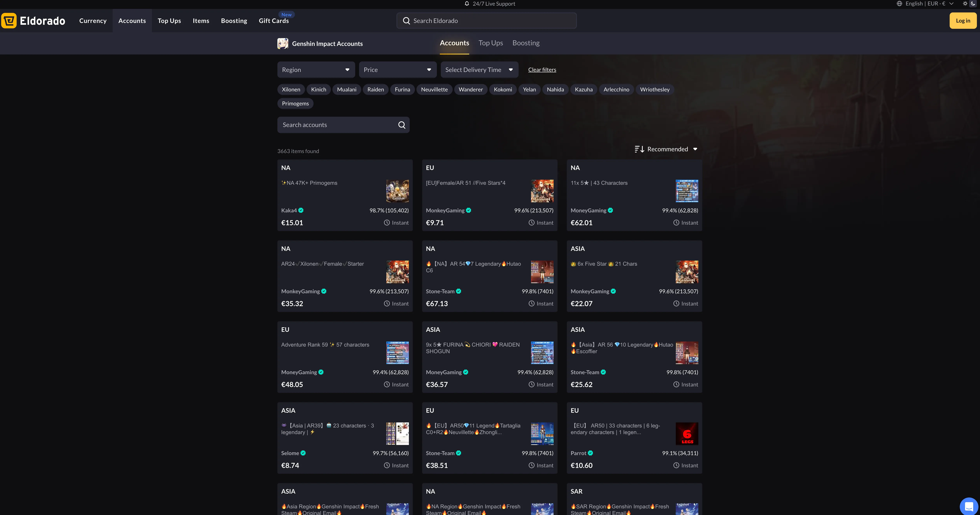This screenshot has width=980, height=515.
Task: Click the search magnifier in Search accounts
Action: 401,125
